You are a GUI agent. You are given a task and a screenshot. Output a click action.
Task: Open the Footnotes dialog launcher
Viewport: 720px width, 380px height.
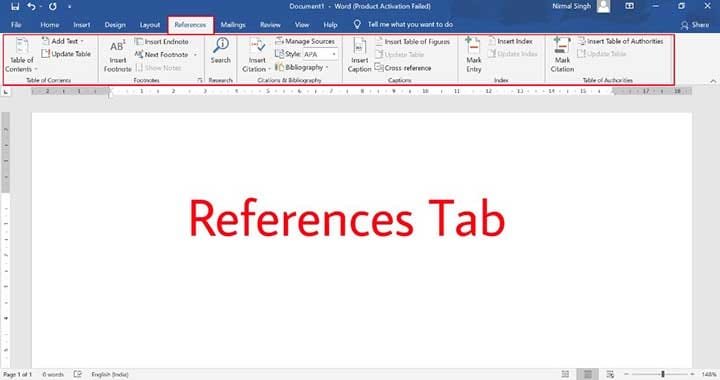click(200, 80)
